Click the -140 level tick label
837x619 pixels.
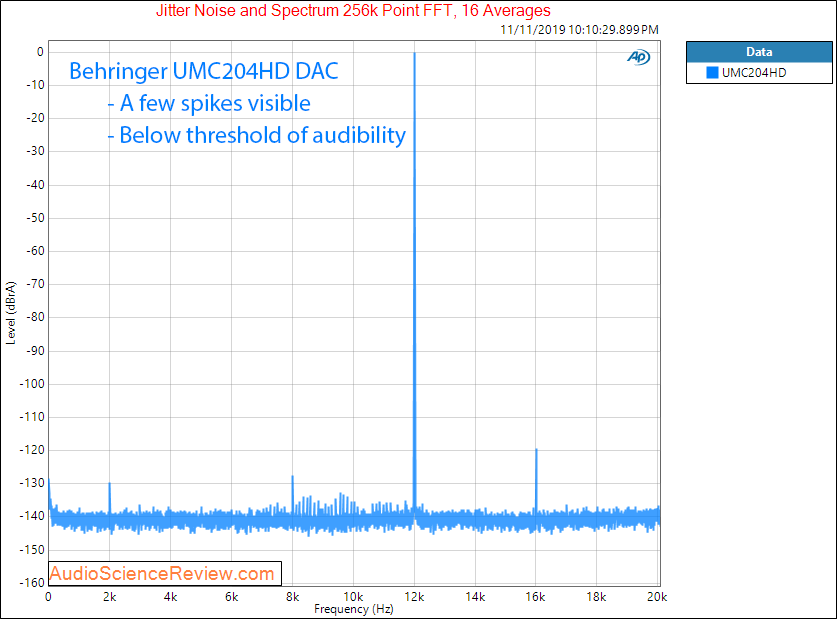[32, 516]
